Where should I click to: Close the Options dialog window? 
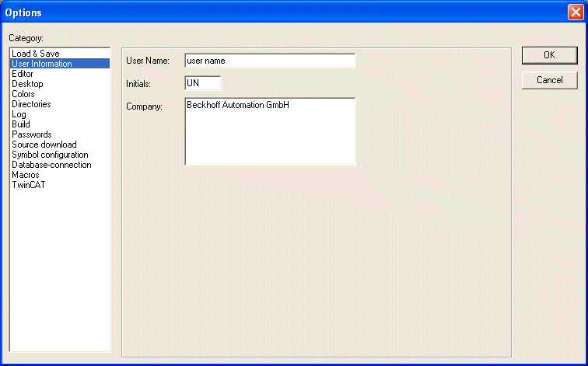point(576,12)
